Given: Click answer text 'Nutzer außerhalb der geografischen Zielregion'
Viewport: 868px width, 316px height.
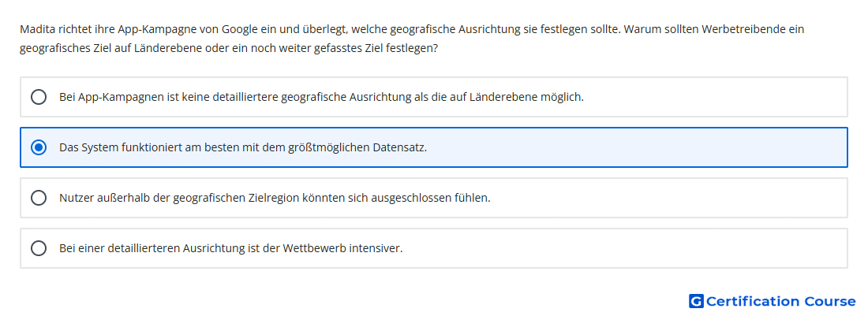Looking at the screenshot, I should point(179,198).
